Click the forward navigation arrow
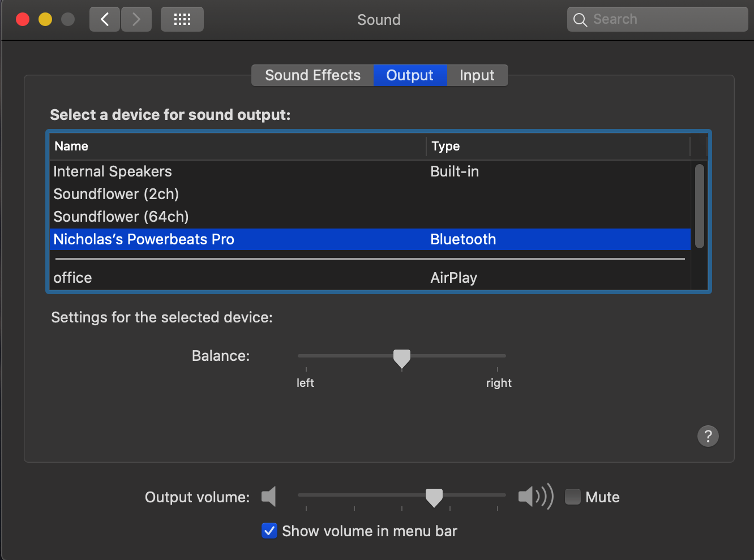 (136, 20)
